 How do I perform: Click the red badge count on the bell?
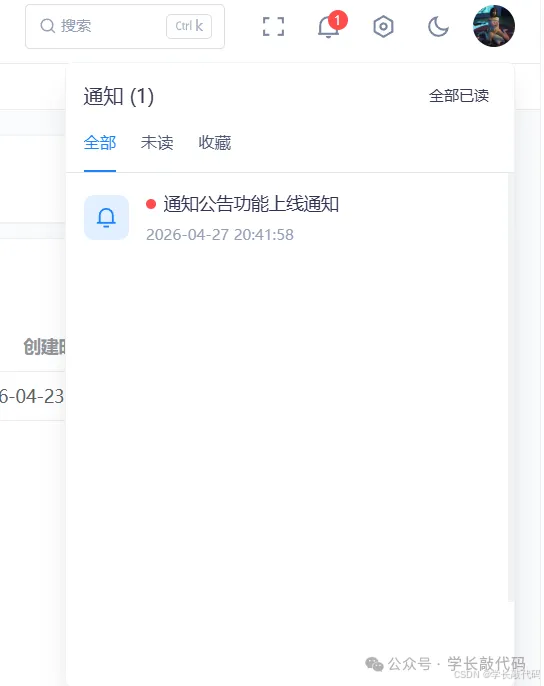coord(337,20)
